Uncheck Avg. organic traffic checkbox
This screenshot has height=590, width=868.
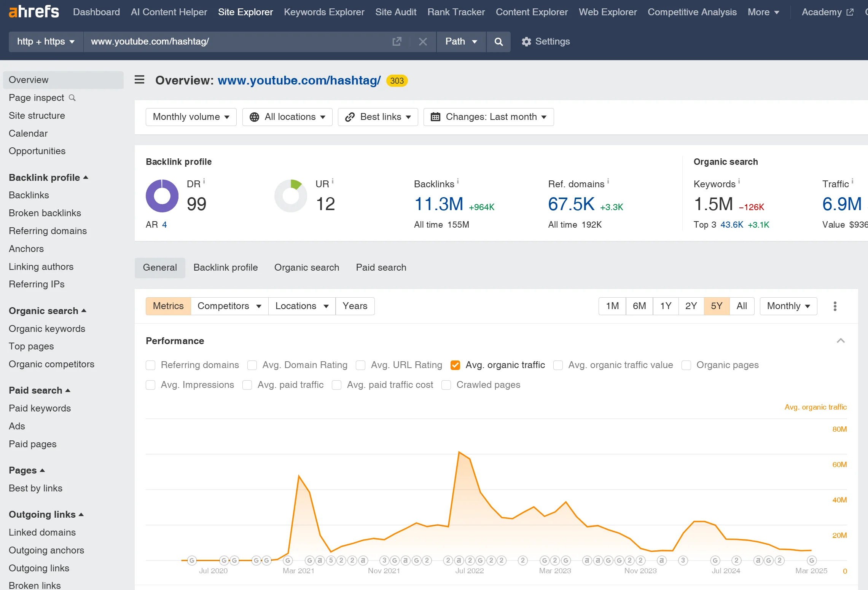click(455, 365)
